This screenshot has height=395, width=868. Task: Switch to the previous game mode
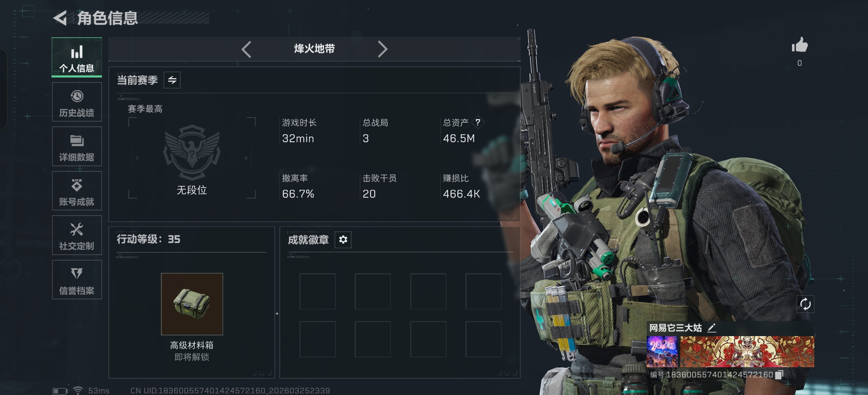(247, 49)
